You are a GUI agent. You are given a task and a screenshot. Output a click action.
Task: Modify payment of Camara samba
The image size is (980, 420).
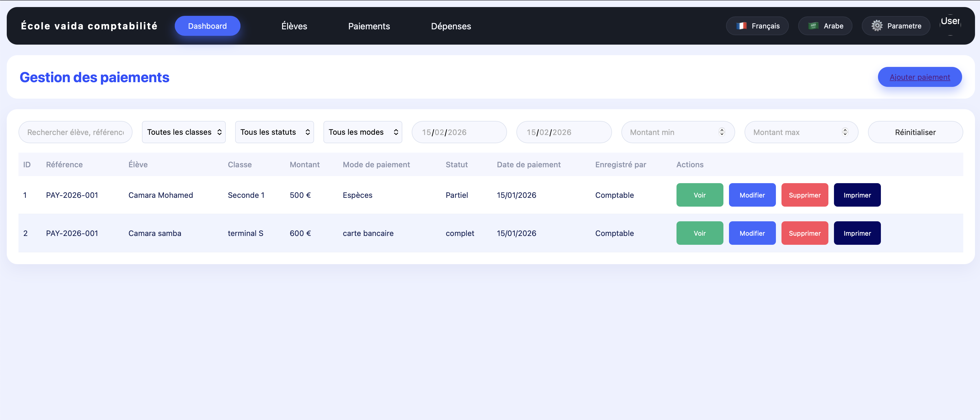coord(752,233)
